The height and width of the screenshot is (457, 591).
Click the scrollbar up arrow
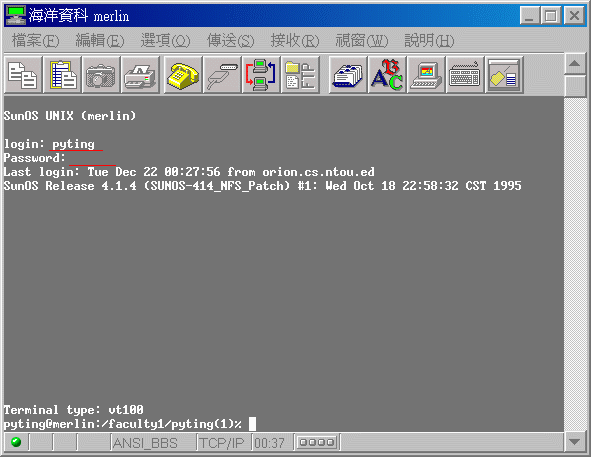point(574,64)
